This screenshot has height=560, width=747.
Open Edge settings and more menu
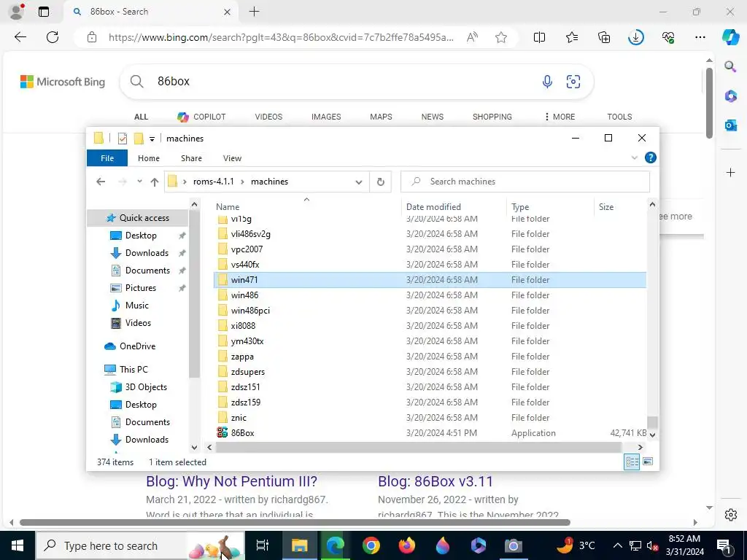(x=700, y=37)
